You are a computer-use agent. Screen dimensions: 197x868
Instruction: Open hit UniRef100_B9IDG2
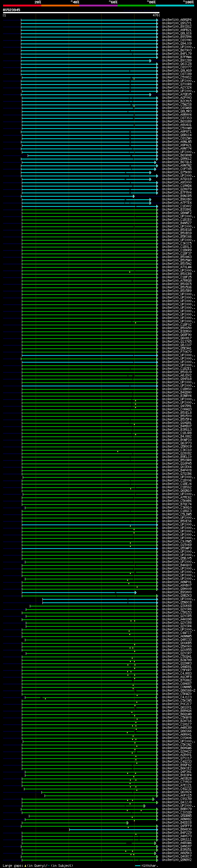176,26
